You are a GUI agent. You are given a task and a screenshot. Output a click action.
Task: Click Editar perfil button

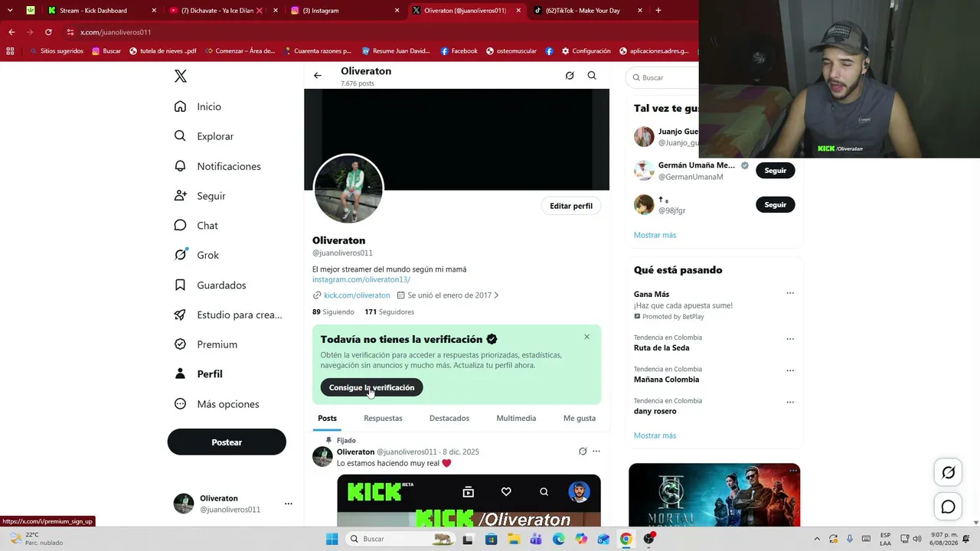[571, 206]
